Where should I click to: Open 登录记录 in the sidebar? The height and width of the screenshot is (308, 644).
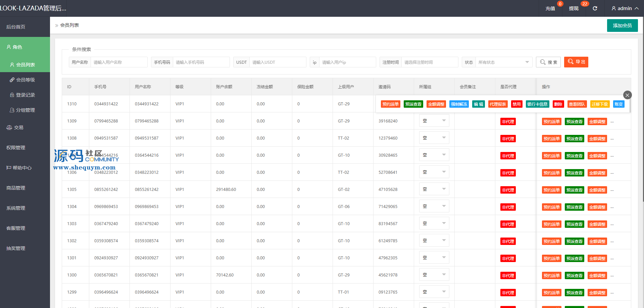point(25,95)
